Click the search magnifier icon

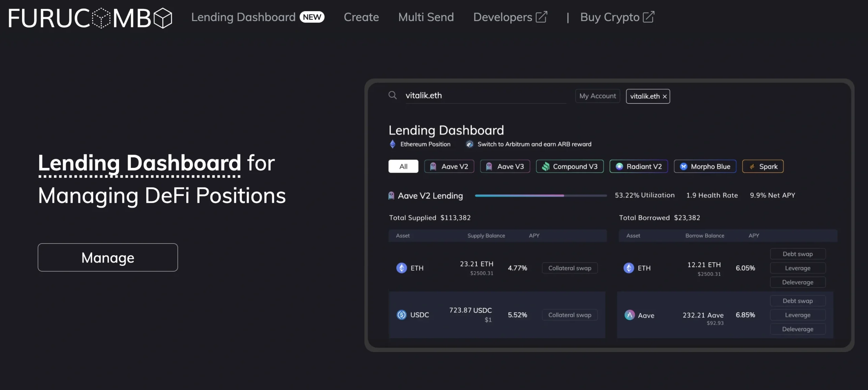point(392,95)
